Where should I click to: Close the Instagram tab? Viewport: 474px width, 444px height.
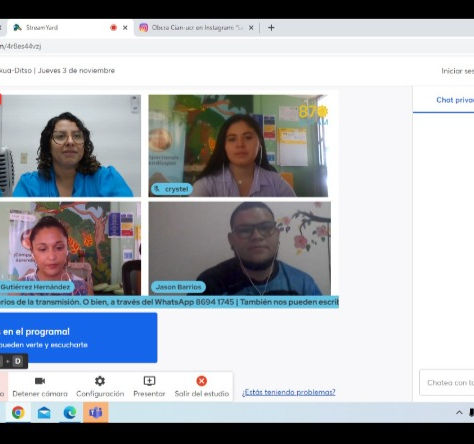pyautogui.click(x=251, y=28)
